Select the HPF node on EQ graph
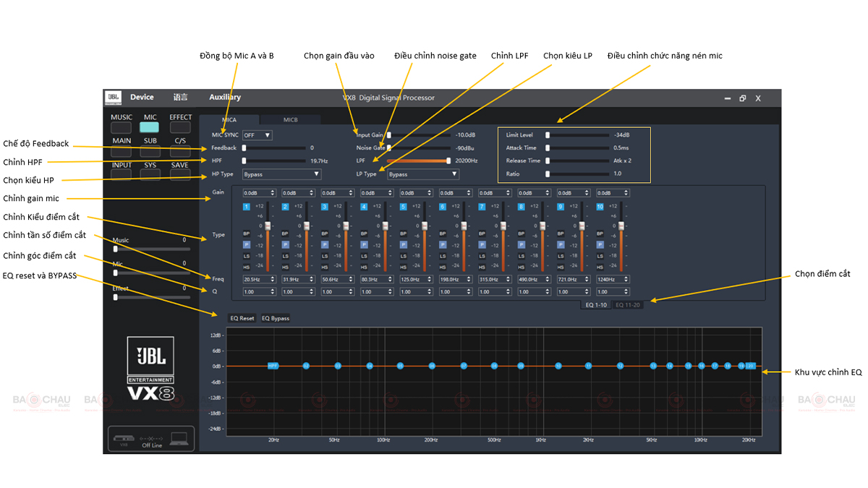868x488 pixels. pos(273,366)
